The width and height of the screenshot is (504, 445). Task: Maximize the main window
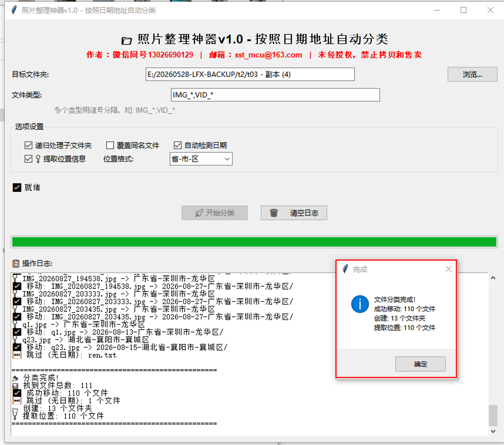pos(463,10)
